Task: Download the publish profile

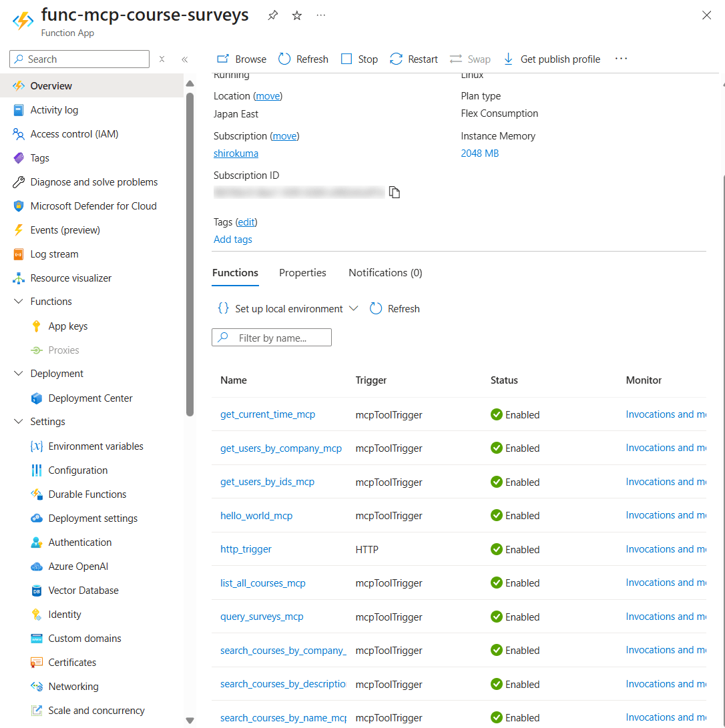Action: tap(552, 59)
